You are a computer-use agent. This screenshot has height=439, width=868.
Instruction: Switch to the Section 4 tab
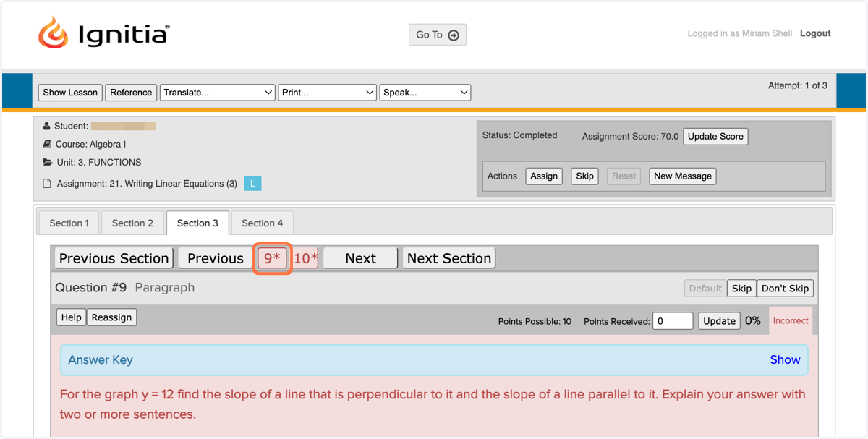(263, 223)
